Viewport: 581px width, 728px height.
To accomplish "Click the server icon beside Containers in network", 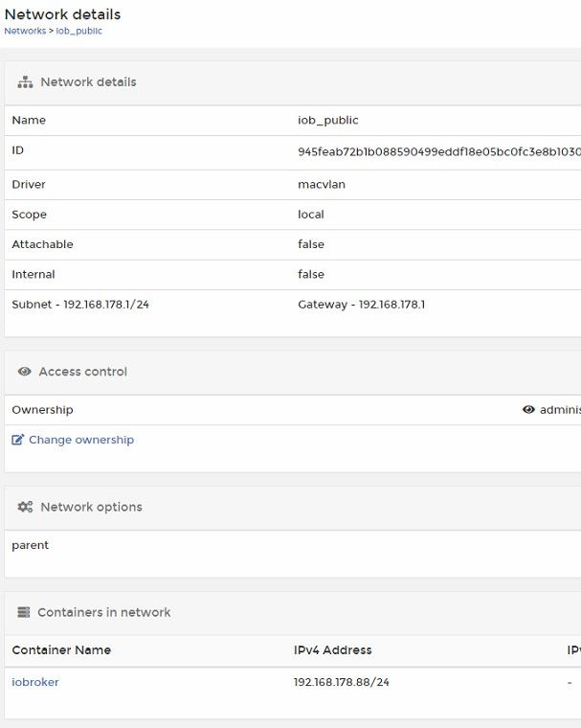I will coord(24,612).
